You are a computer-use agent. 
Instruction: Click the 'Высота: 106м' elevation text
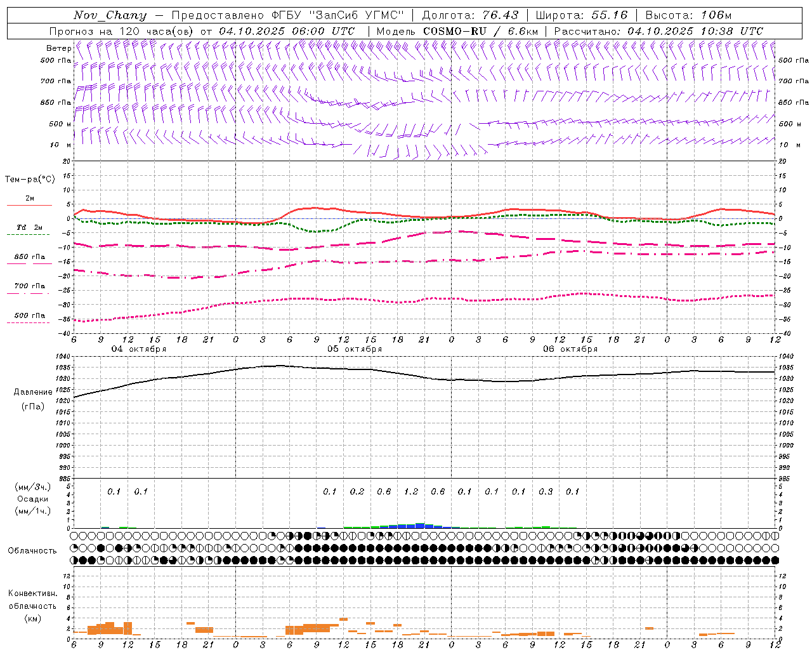click(x=688, y=15)
